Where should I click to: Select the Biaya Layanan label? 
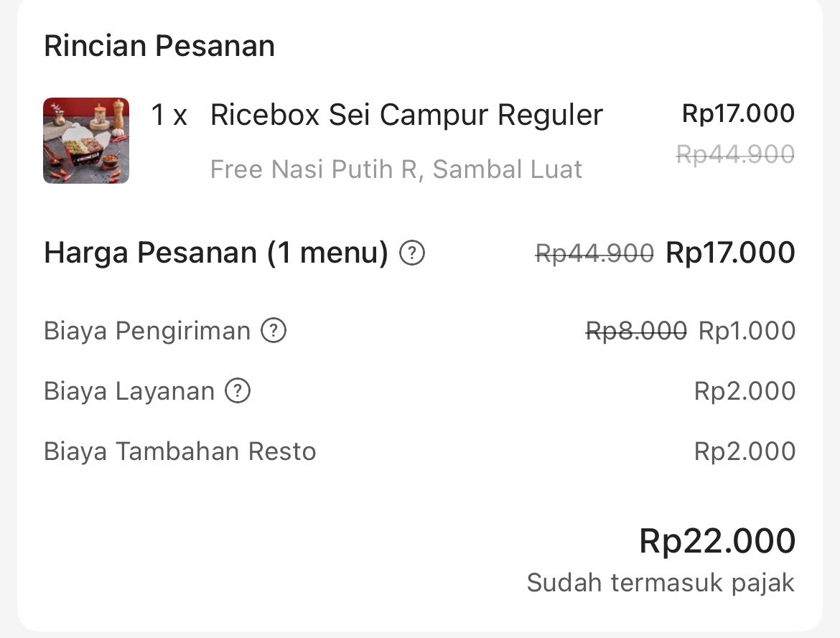pyautogui.click(x=129, y=390)
